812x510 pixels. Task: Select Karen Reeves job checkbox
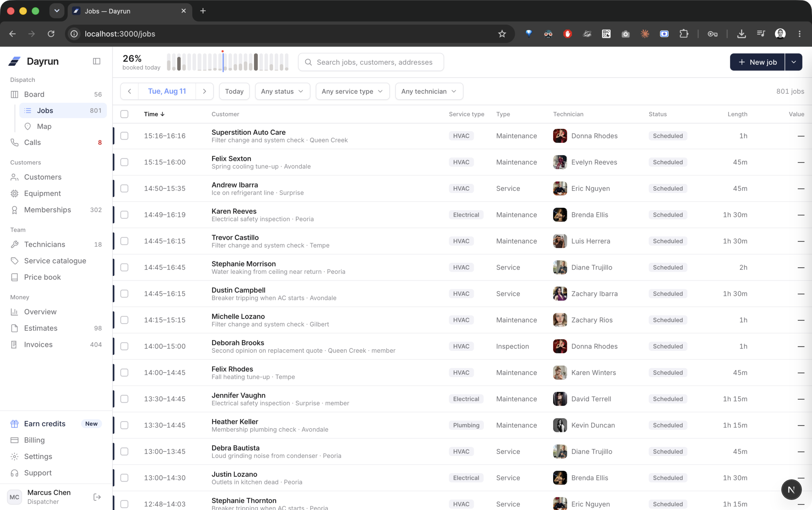tap(124, 215)
